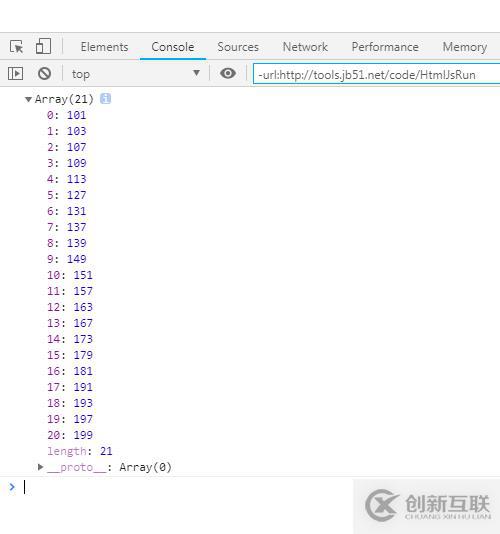Clear the console with the ban icon

pyautogui.click(x=44, y=74)
